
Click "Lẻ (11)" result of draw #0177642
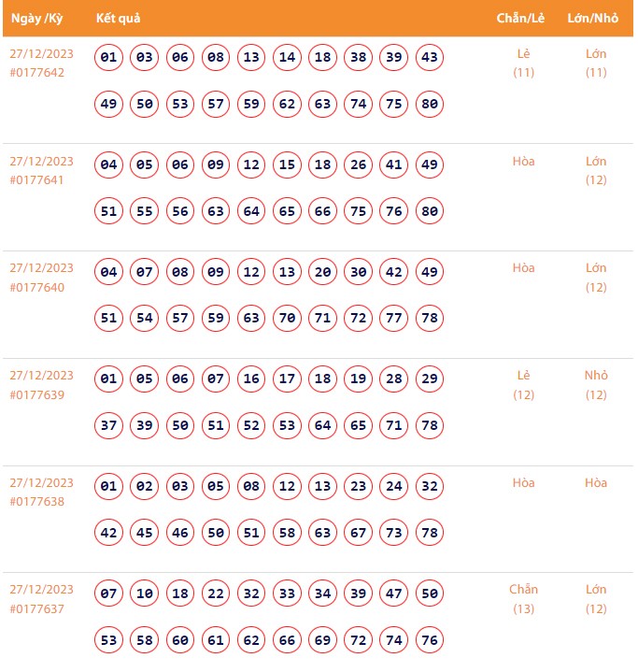(523, 63)
